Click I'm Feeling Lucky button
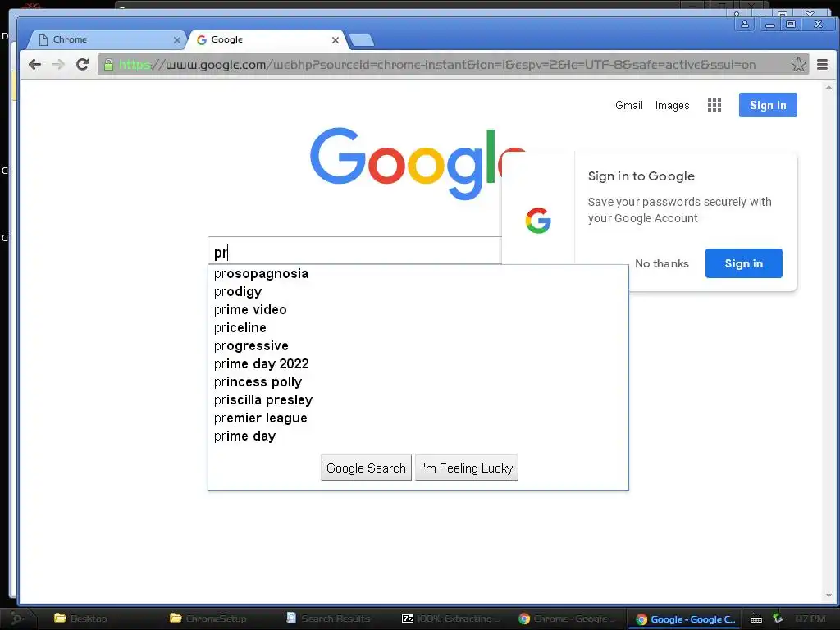840x630 pixels. [x=467, y=468]
